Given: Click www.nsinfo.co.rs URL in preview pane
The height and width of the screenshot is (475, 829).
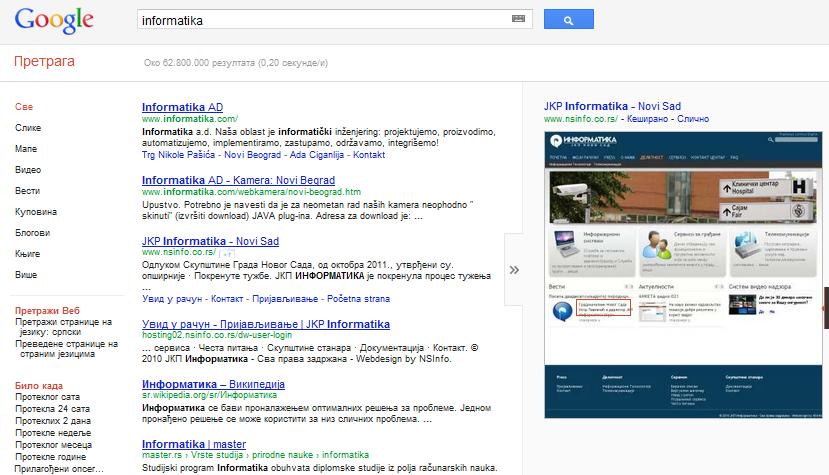Looking at the screenshot, I should 581,119.
